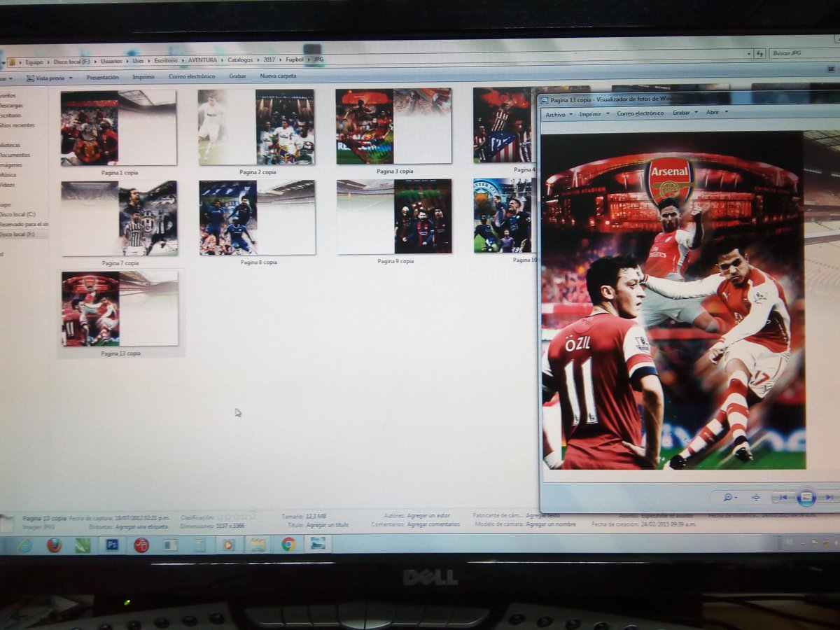840x630 pixels.
Task: Go to next image in Photo Viewer
Action: pyautogui.click(x=829, y=497)
